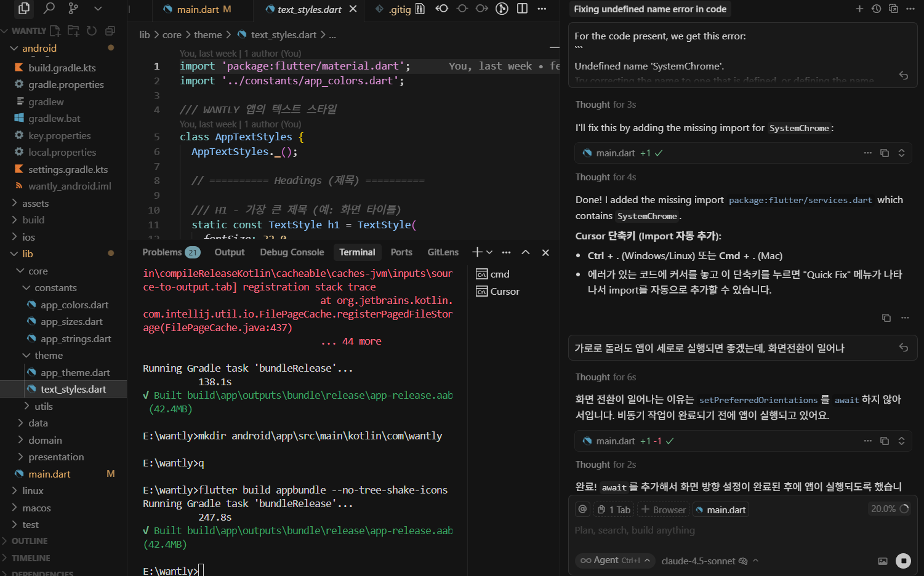
Task: Open chat in new window icon
Action: (x=893, y=9)
